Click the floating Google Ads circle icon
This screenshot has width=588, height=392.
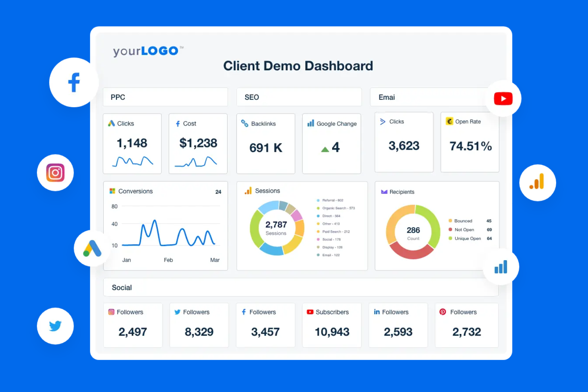pyautogui.click(x=92, y=248)
